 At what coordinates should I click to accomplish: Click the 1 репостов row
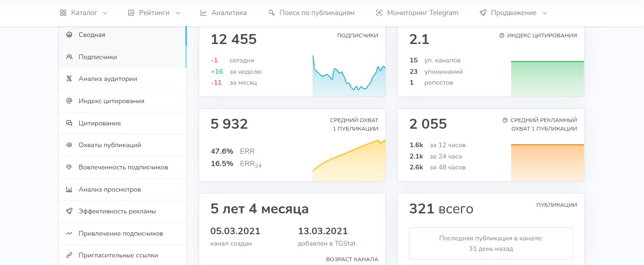431,82
